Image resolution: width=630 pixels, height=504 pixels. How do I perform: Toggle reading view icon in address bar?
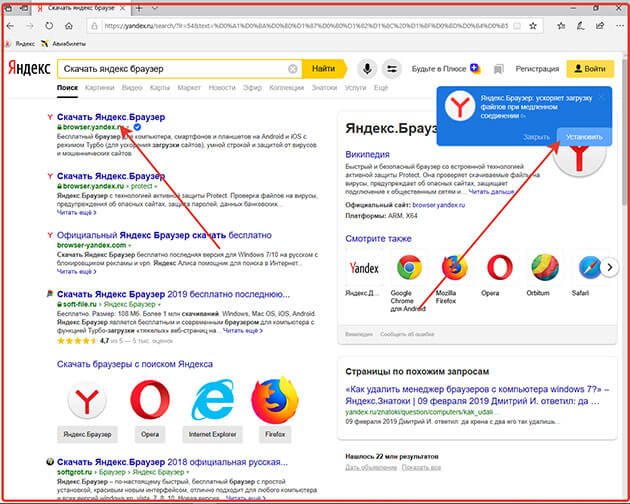[517, 26]
